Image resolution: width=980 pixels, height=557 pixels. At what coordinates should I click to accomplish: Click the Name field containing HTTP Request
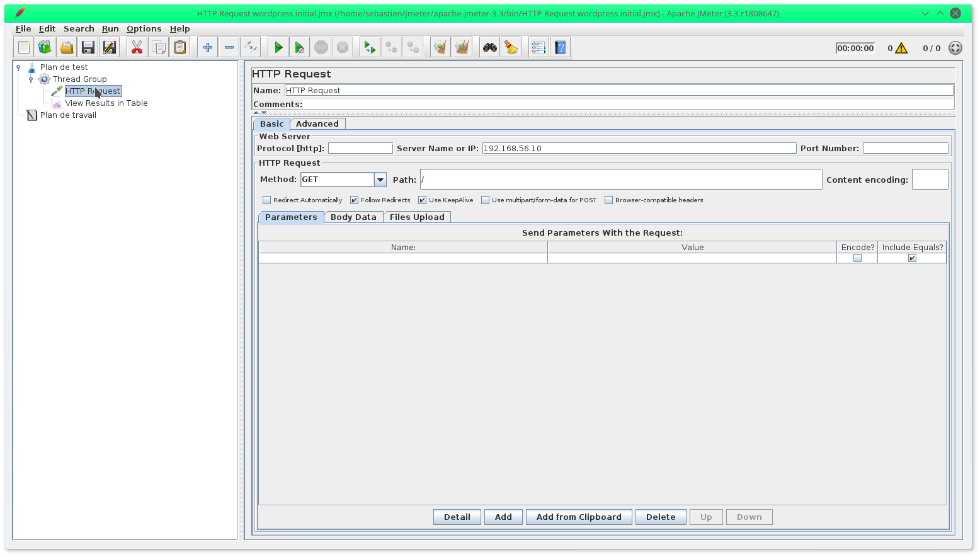click(x=619, y=91)
